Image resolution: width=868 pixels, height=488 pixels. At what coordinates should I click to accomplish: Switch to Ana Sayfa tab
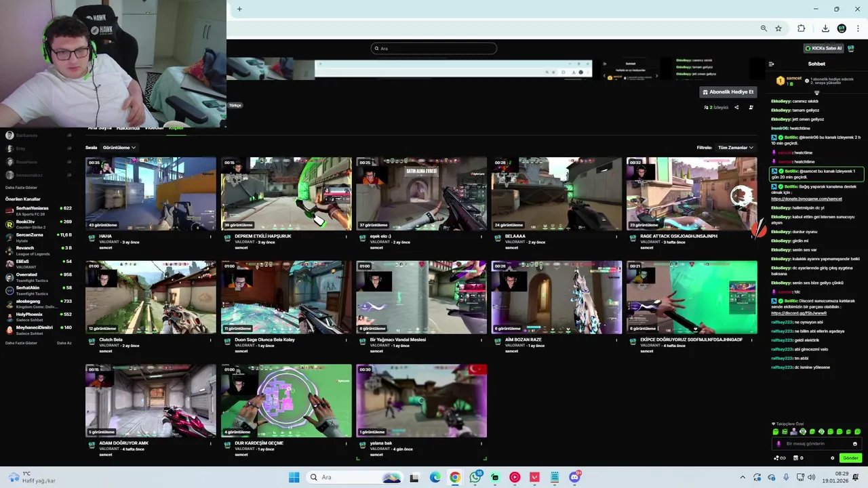click(x=100, y=127)
